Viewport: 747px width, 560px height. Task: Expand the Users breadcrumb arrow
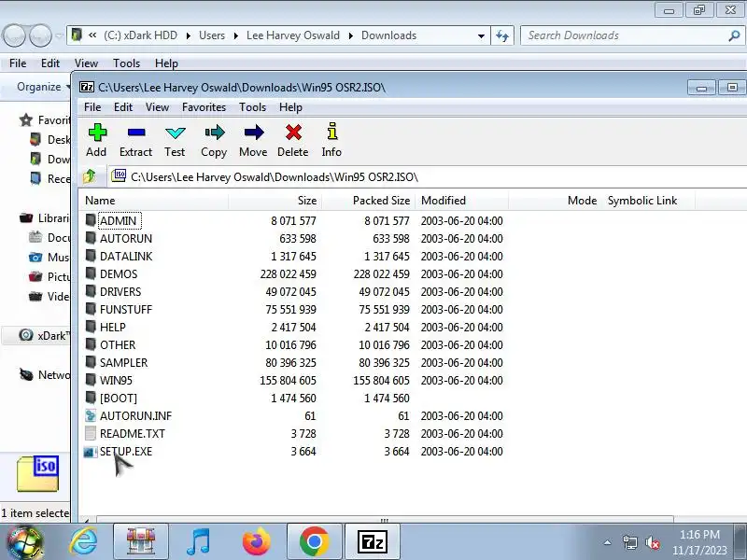pos(236,35)
